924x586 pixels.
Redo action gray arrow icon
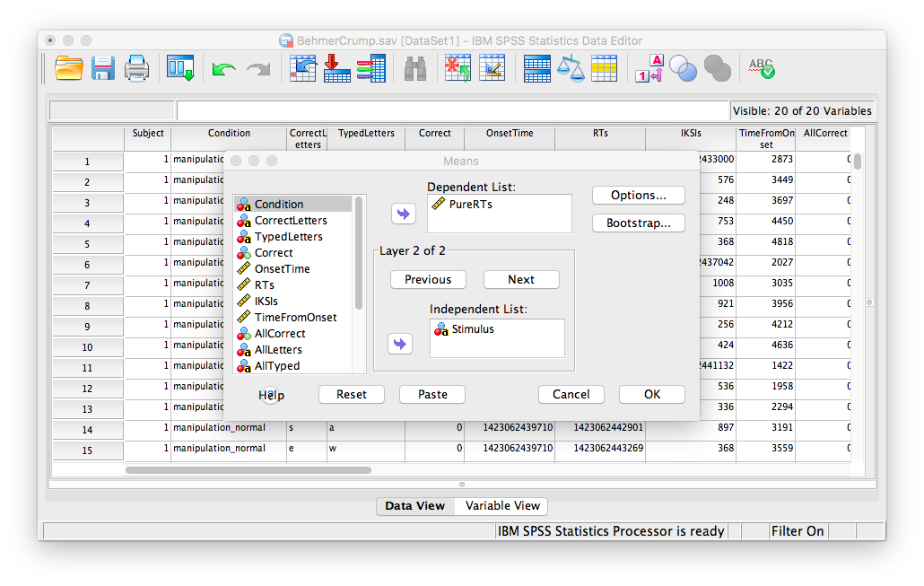pos(258,70)
